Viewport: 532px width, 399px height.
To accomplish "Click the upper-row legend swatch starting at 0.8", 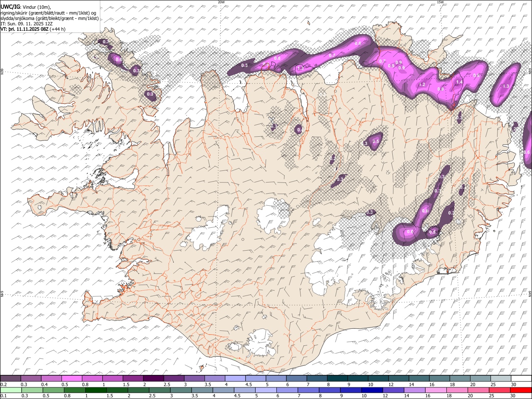I will (92, 379).
